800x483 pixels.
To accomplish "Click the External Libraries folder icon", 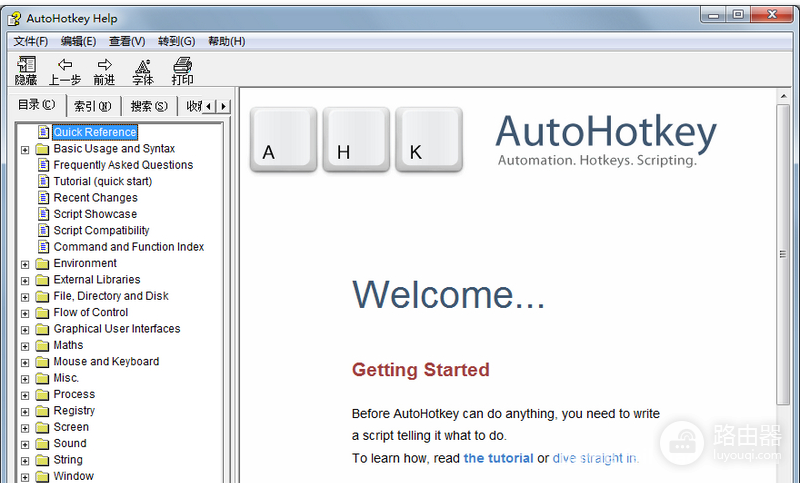I will (x=42, y=280).
